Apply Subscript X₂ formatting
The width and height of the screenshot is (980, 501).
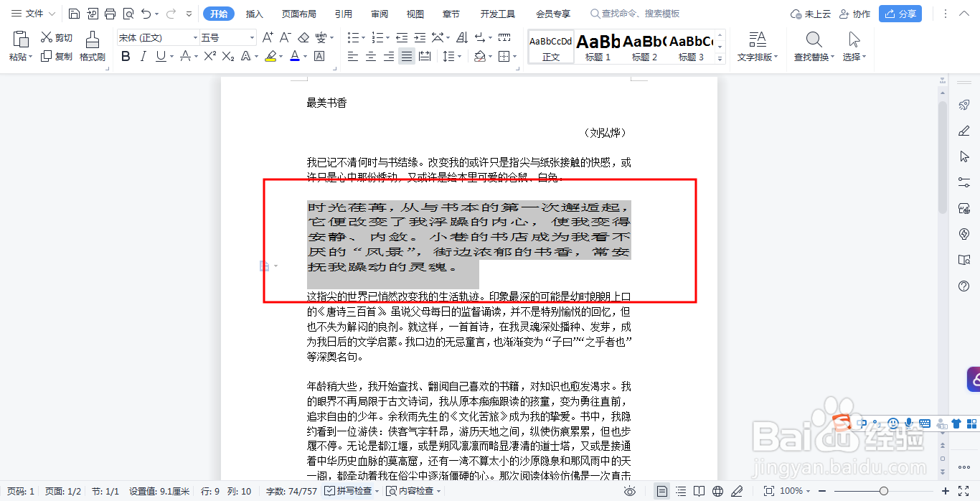click(x=228, y=56)
